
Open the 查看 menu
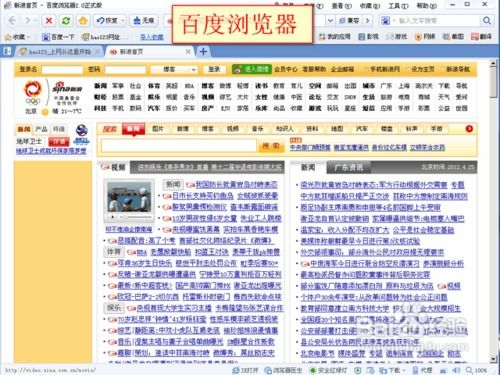tap(342, 6)
